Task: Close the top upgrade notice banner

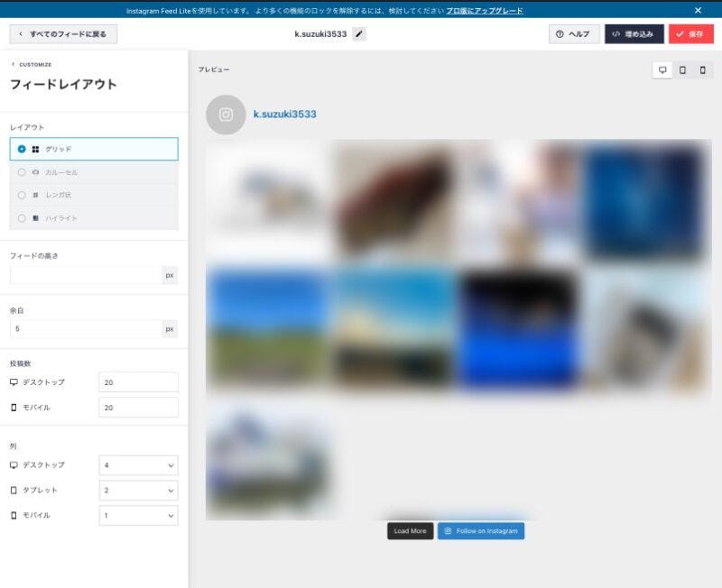Action: tap(698, 10)
